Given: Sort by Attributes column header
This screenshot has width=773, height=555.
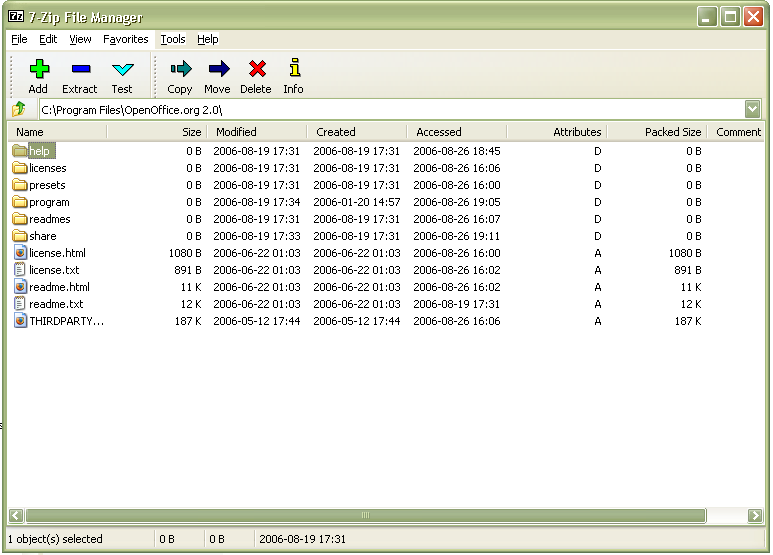Looking at the screenshot, I should 557,132.
